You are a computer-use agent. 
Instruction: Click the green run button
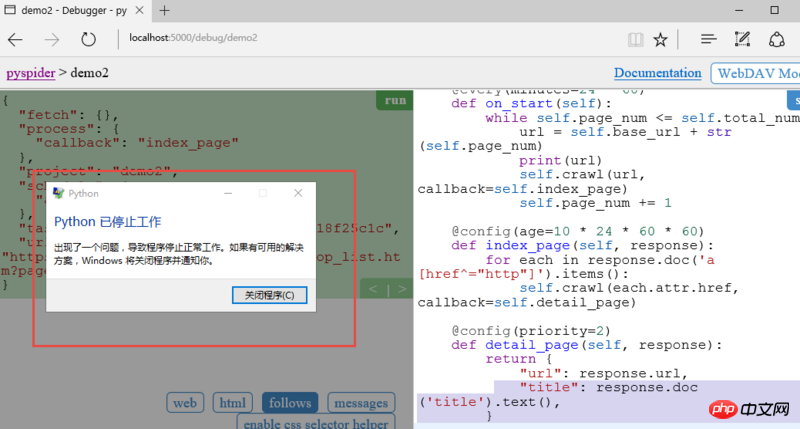[395, 100]
